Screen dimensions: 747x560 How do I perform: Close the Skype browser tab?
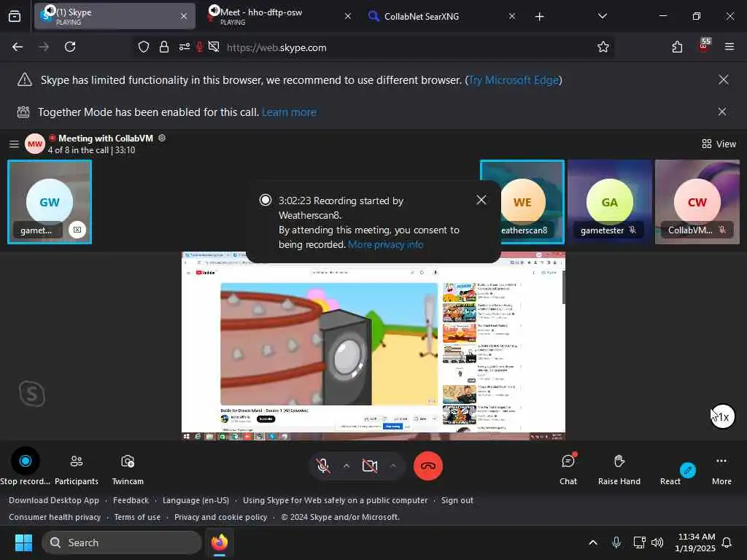(x=184, y=16)
